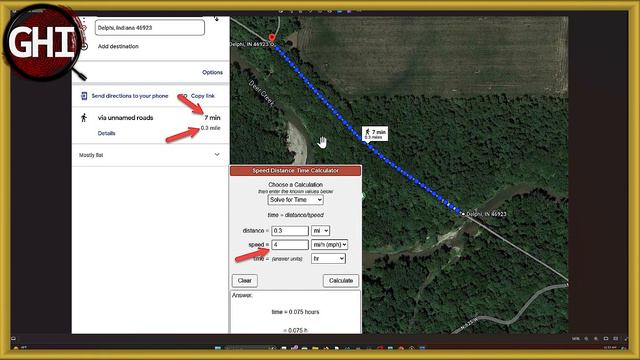
Task: Click the Delphi, Indiana 46923 destination field
Action: coord(150,28)
